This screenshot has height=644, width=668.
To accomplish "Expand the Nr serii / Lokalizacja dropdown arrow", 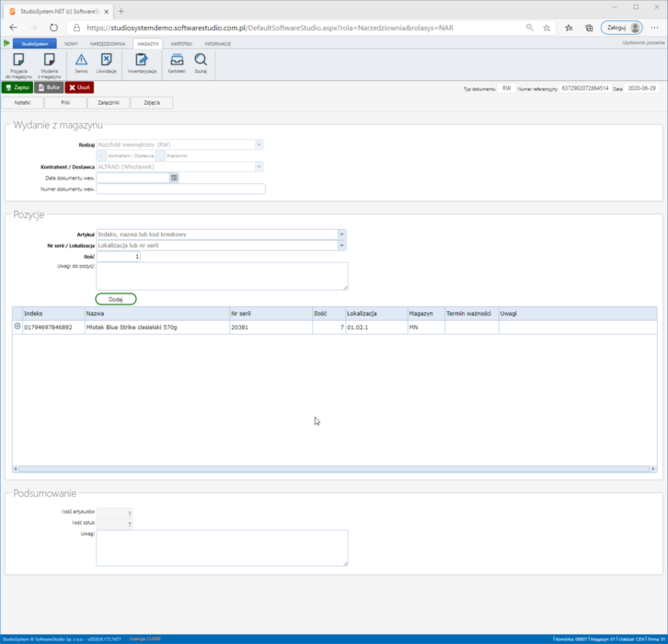I will (341, 246).
